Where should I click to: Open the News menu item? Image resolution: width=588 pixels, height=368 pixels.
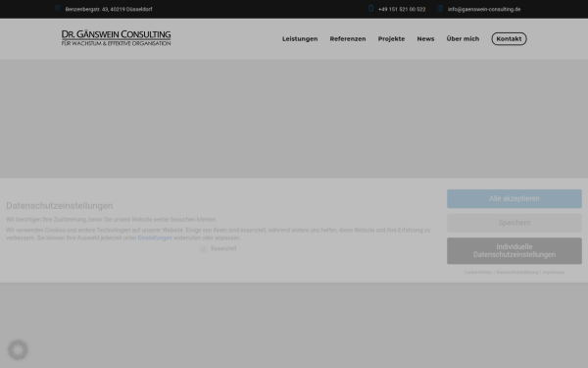pyautogui.click(x=425, y=38)
